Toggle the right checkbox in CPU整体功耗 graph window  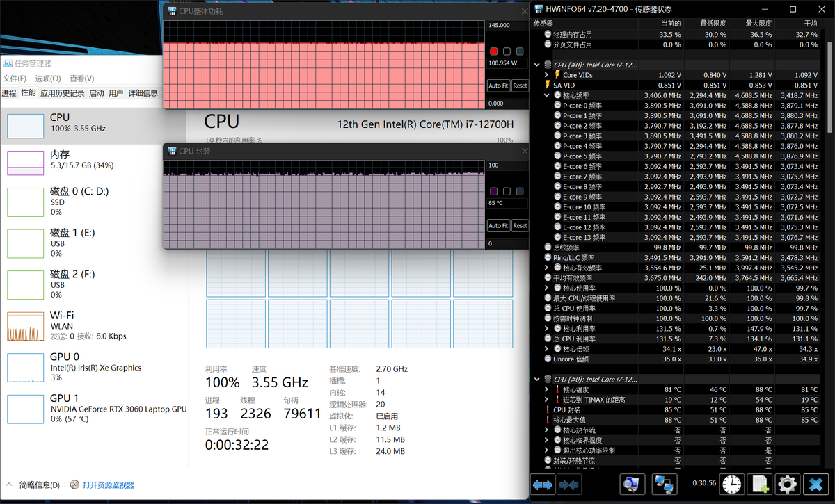(x=519, y=51)
